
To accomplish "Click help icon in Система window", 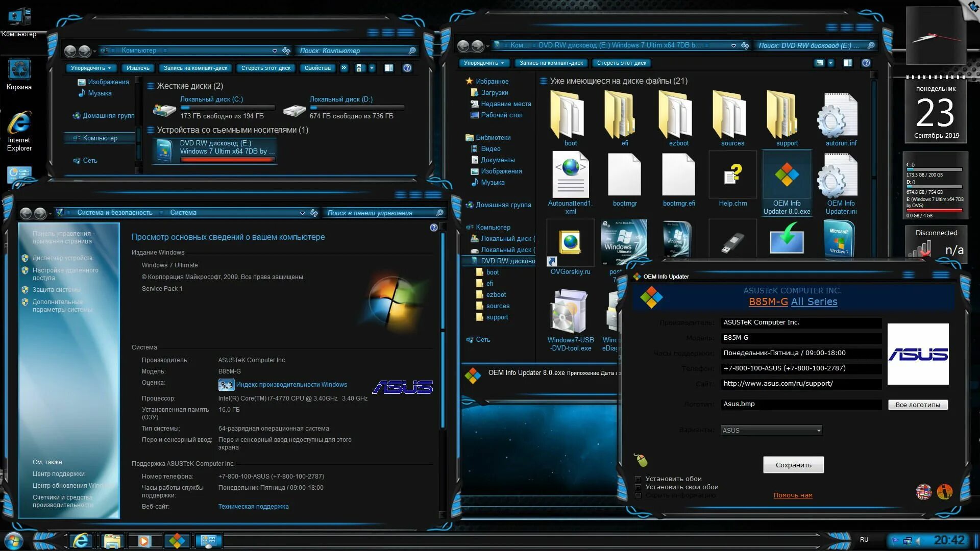I will (x=433, y=228).
